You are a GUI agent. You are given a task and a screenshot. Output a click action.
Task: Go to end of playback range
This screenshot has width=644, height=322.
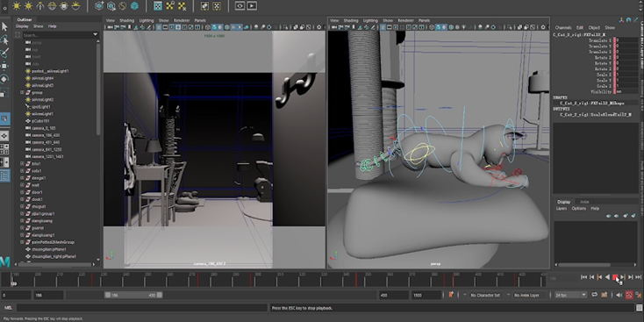click(x=639, y=277)
